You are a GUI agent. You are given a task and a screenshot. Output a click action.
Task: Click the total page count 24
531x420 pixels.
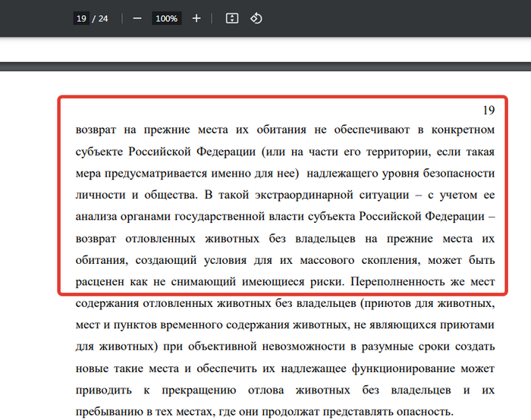(102, 18)
